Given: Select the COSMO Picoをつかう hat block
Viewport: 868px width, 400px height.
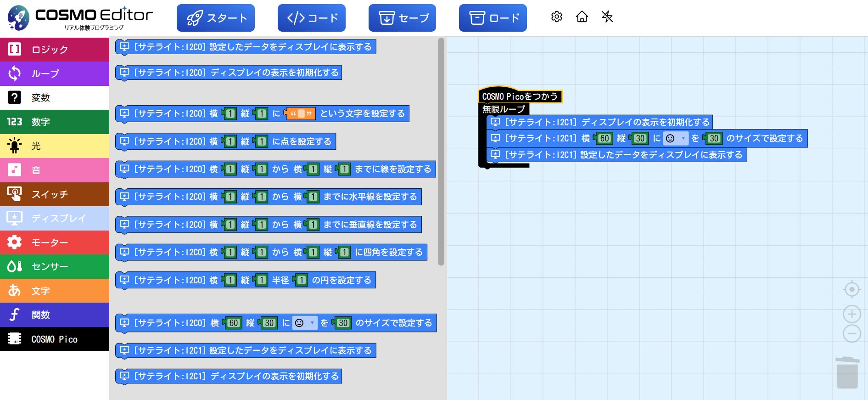Looking at the screenshot, I should pyautogui.click(x=520, y=96).
